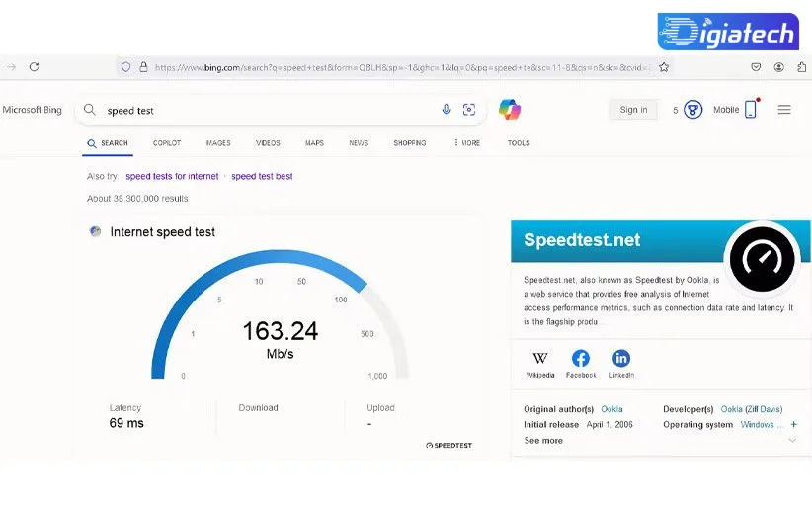The width and height of the screenshot is (812, 516).
Task: Expand the More search categories menu
Action: (x=467, y=143)
